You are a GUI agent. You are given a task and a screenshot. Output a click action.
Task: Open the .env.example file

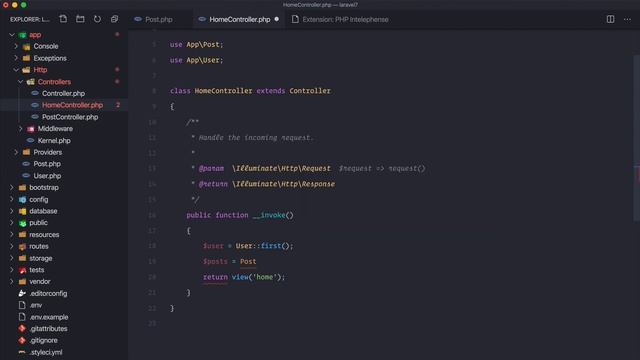(x=49, y=317)
